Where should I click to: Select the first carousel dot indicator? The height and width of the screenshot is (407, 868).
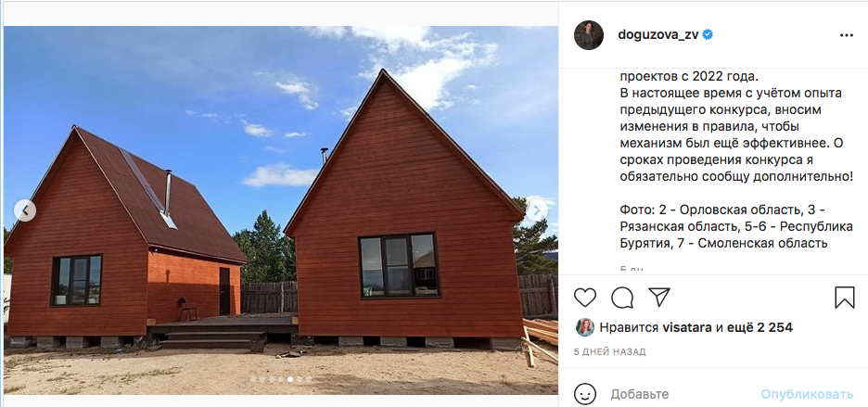tap(253, 379)
